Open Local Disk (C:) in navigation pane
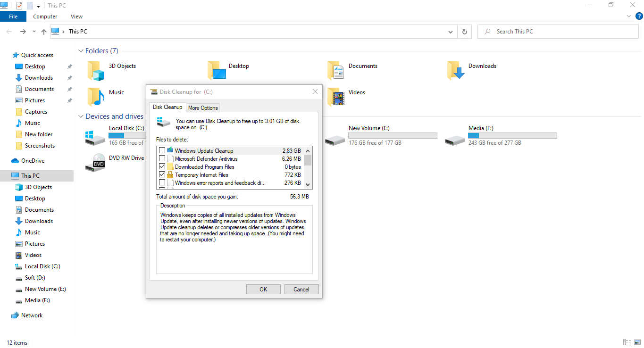This screenshot has width=644, height=348. tap(38, 266)
